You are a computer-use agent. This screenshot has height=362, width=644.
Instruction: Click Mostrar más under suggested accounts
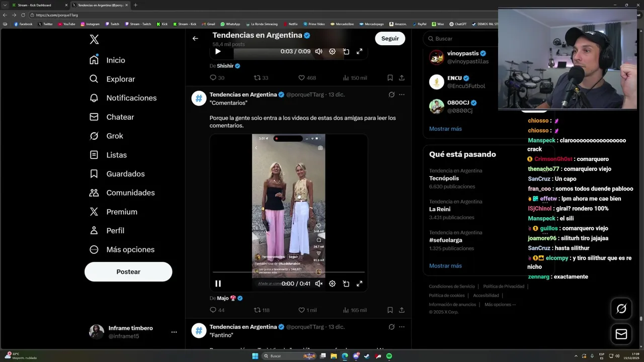point(445,129)
